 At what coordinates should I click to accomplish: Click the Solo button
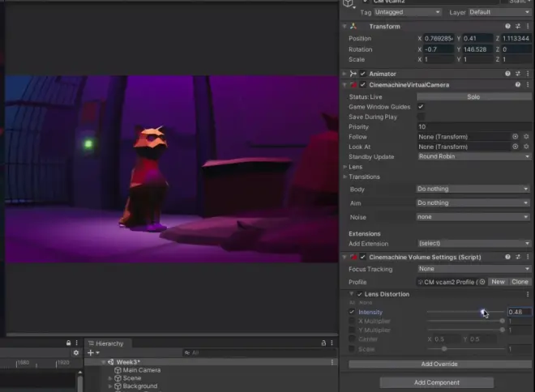pyautogui.click(x=473, y=97)
